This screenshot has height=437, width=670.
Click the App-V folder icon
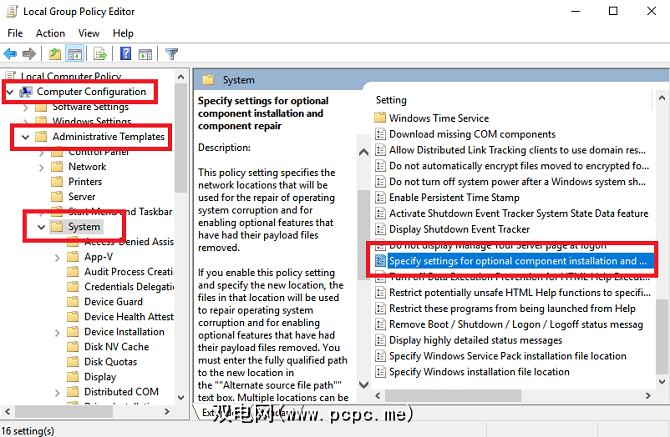tap(73, 257)
